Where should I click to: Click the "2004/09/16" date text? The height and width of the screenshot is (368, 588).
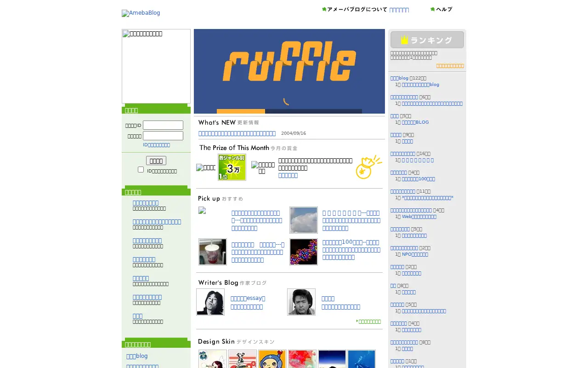(294, 133)
